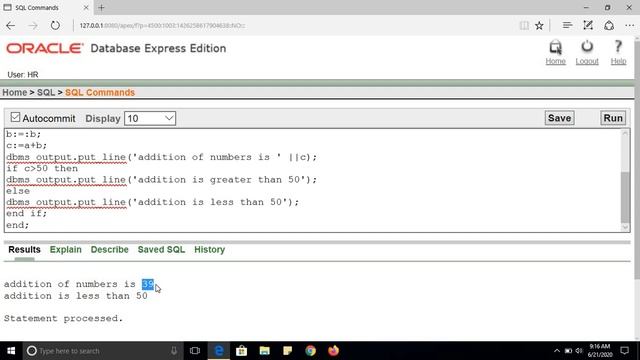Image resolution: width=640 pixels, height=360 pixels.
Task: Click the SQL editor vertical scrollbar thumb
Action: (x=625, y=198)
